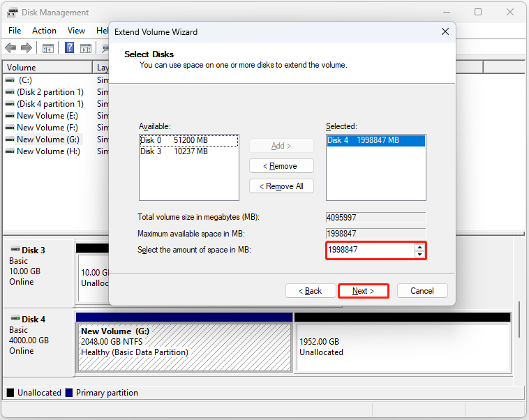
Task: Click the Disk Management title bar icon
Action: pyautogui.click(x=12, y=13)
